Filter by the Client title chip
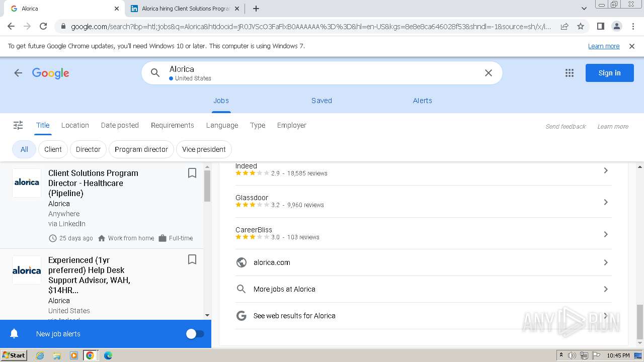 [x=53, y=149]
